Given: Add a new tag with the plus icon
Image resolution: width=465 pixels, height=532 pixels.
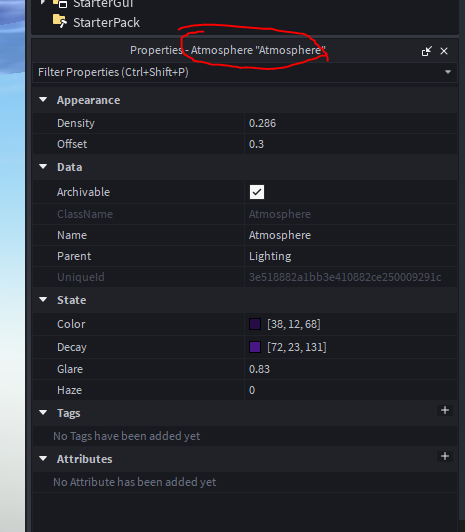Looking at the screenshot, I should click(x=445, y=410).
